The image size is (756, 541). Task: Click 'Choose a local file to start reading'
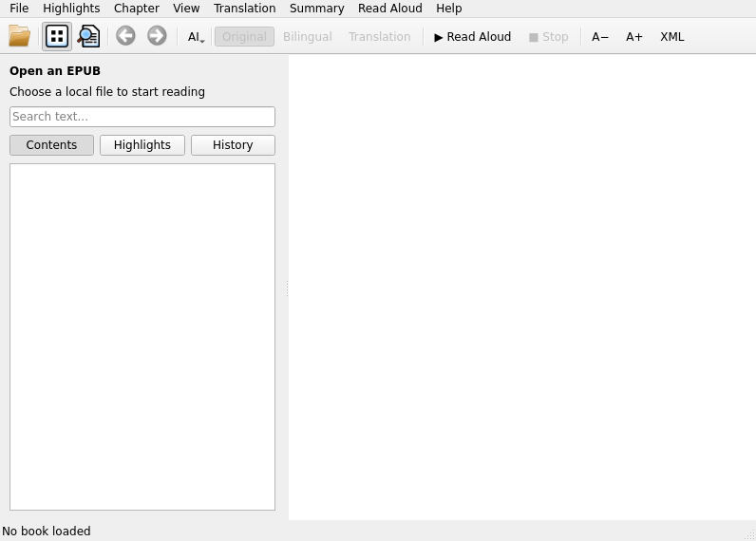(x=107, y=91)
